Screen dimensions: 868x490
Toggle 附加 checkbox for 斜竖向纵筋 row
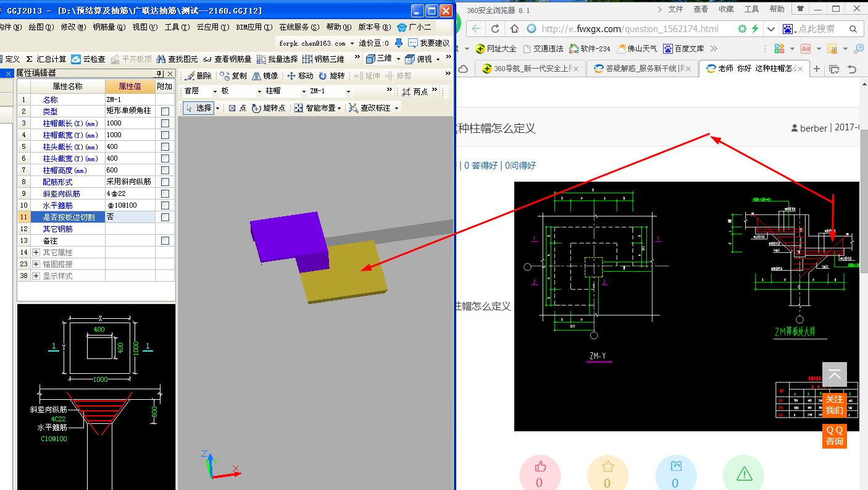point(165,193)
